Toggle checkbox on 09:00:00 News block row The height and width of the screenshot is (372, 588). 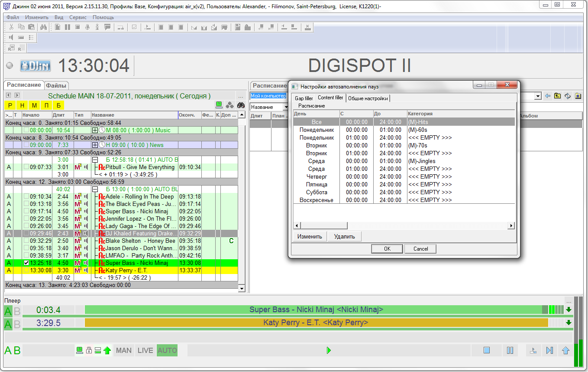(26, 145)
